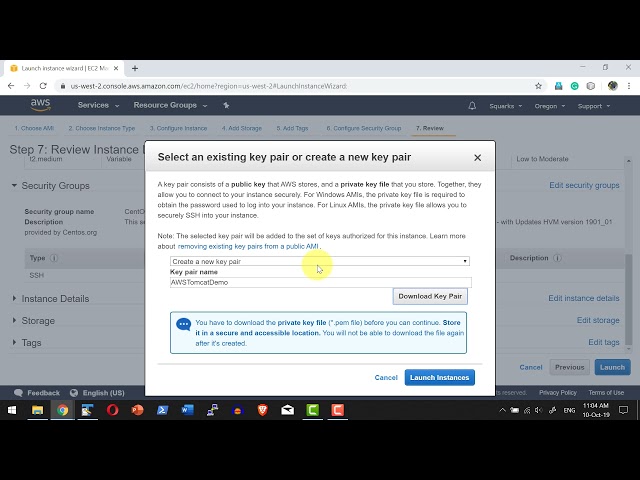Click the Grammarly extension icon
This screenshot has height=480, width=640.
(x=574, y=86)
